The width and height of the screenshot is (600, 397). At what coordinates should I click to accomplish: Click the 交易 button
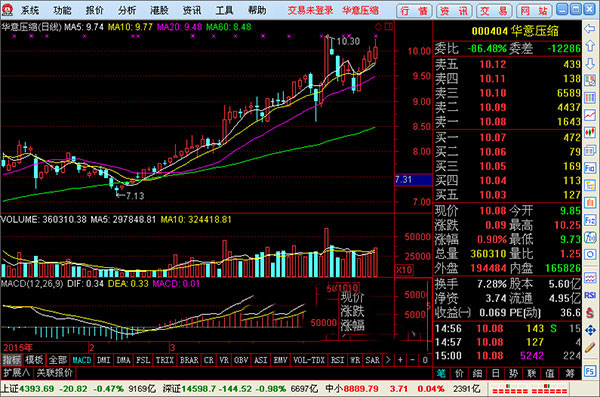494,11
